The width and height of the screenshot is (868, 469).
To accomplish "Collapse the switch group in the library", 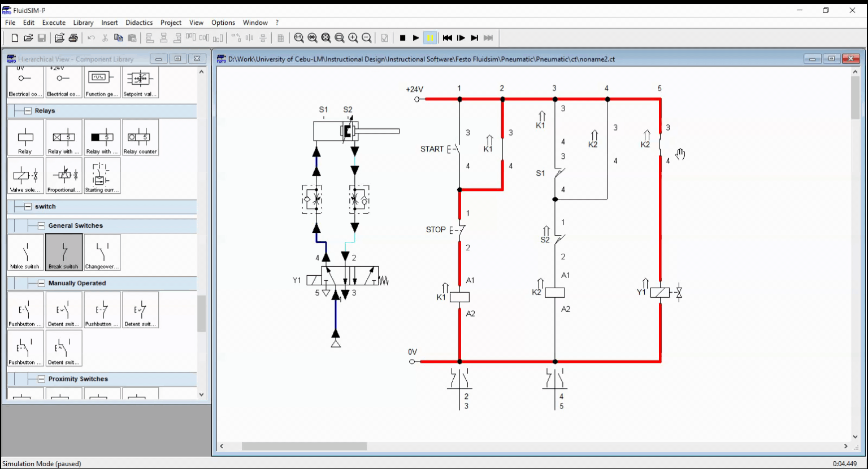I will 27,207.
